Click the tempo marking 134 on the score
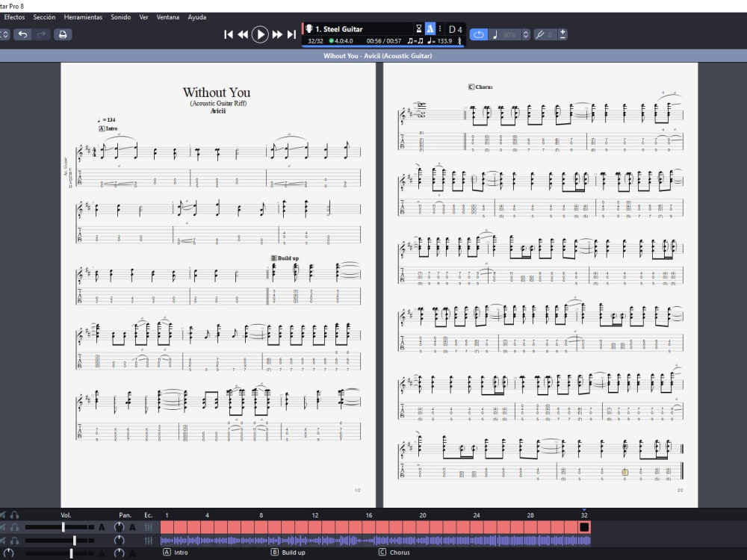The image size is (747, 560). click(x=107, y=120)
